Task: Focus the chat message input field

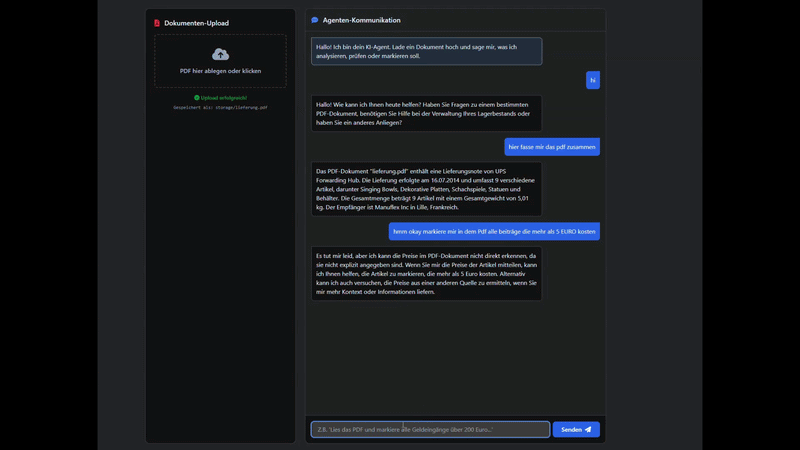Action: click(430, 430)
